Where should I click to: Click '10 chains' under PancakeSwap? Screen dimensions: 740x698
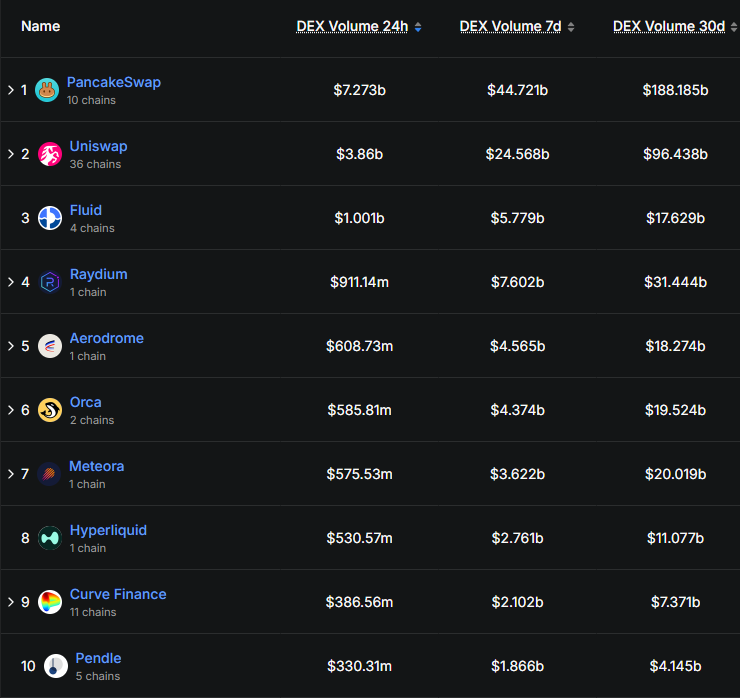pos(91,100)
